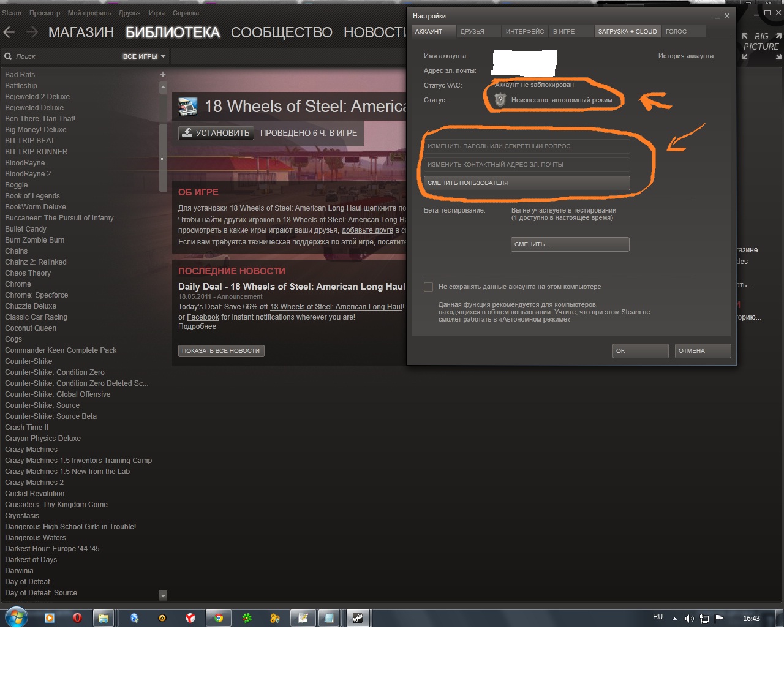Image resolution: width=784 pixels, height=686 pixels.
Task: Switch to Steam taskbar button
Action: (x=358, y=618)
